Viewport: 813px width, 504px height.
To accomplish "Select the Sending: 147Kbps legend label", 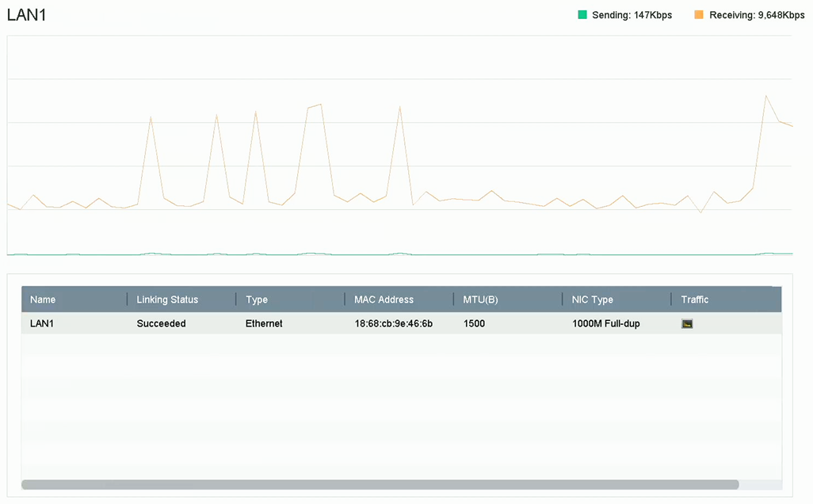I will point(632,15).
